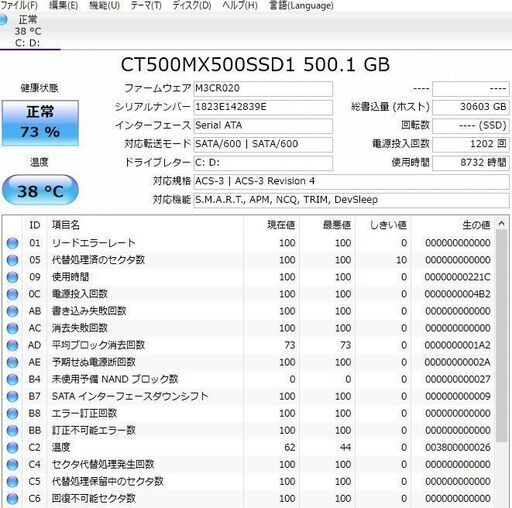Click the drive letter field C: D:
The image size is (512, 508).
click(x=263, y=163)
